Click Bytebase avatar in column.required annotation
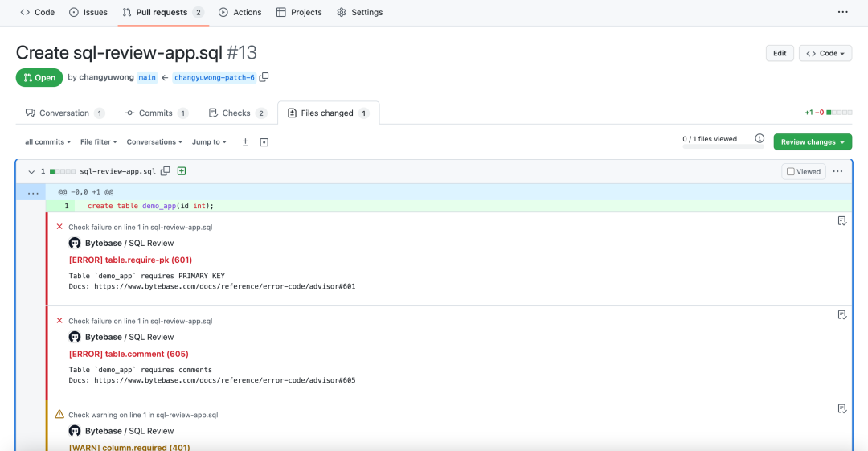Screen dimensions: 868x451 coord(75,431)
